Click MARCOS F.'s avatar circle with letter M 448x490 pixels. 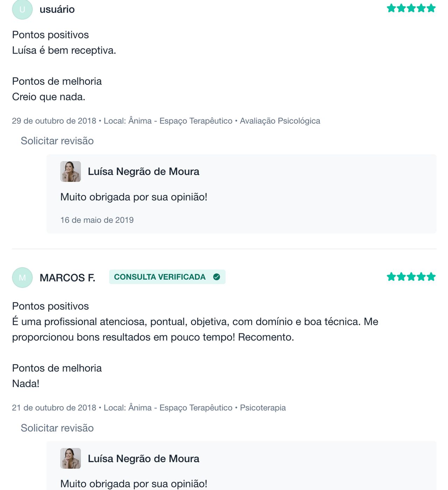(22, 276)
